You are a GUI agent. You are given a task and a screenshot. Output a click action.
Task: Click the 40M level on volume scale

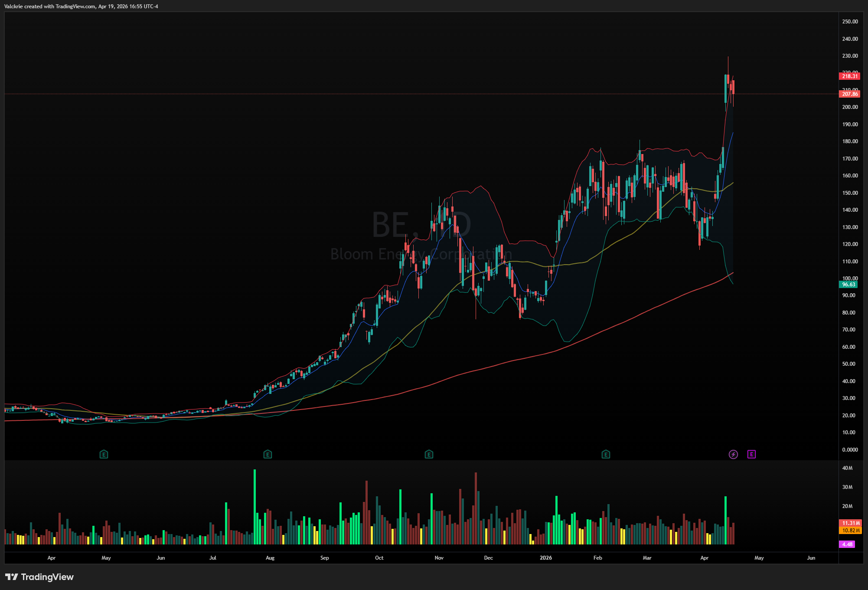(x=847, y=468)
